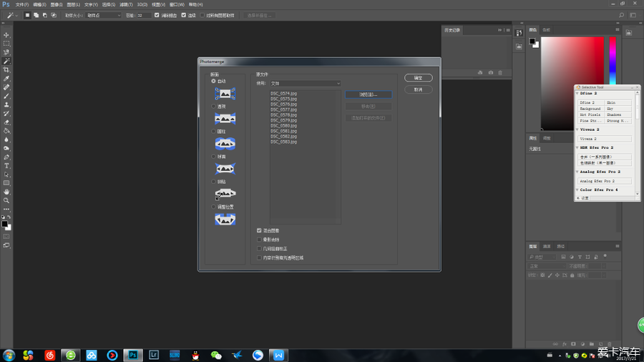Open the 滤镜(T) Filter menu
The image size is (644, 362).
point(126,4)
